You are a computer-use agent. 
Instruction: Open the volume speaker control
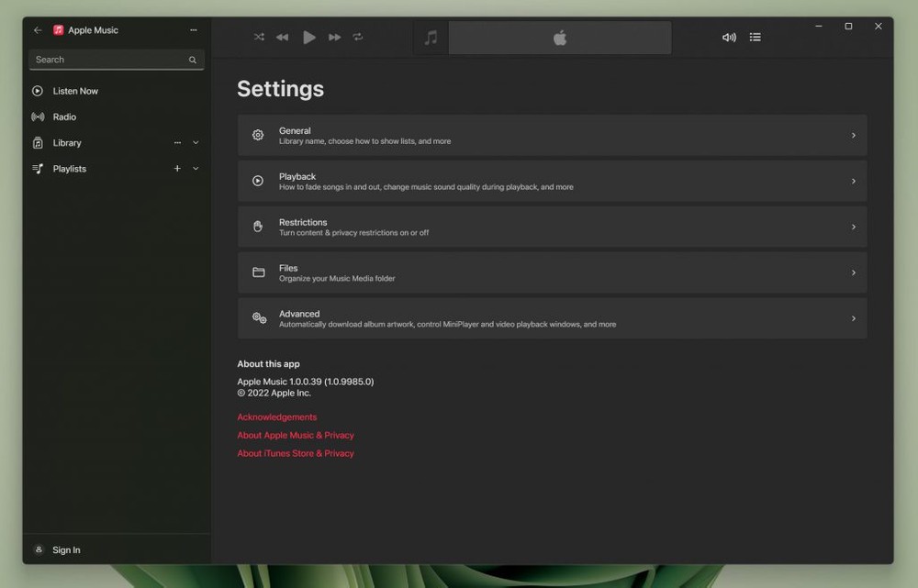(x=729, y=38)
